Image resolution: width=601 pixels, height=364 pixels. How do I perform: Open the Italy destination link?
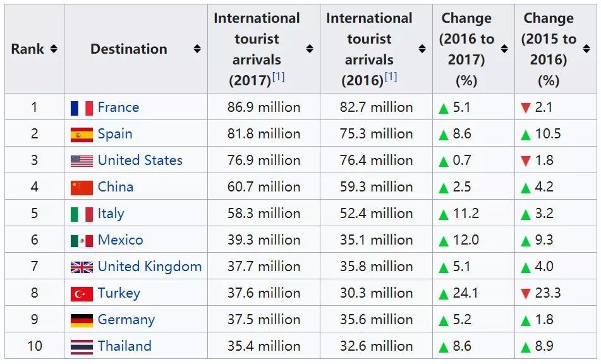pos(111,214)
